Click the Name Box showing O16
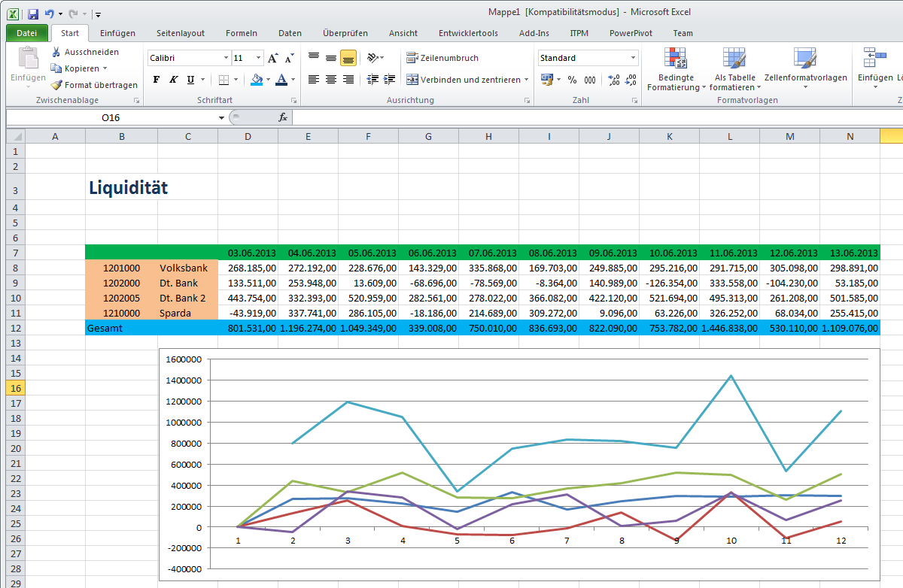The width and height of the screenshot is (903, 588). (x=111, y=117)
